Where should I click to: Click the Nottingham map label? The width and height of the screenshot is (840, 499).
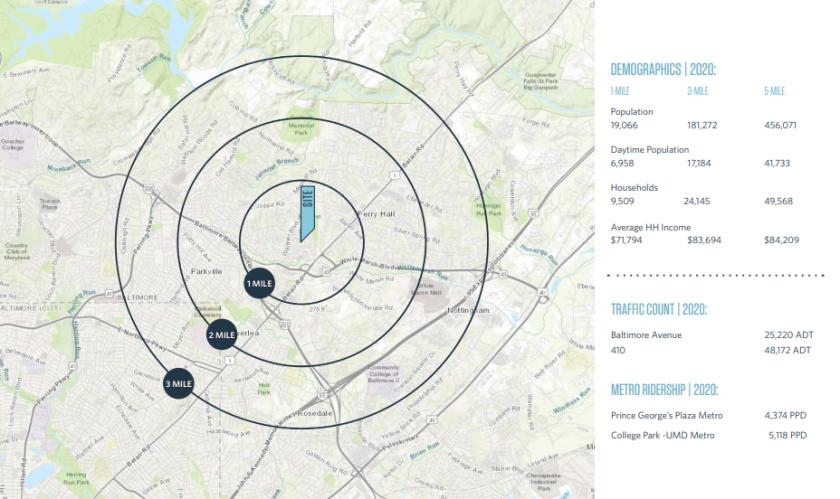click(466, 310)
